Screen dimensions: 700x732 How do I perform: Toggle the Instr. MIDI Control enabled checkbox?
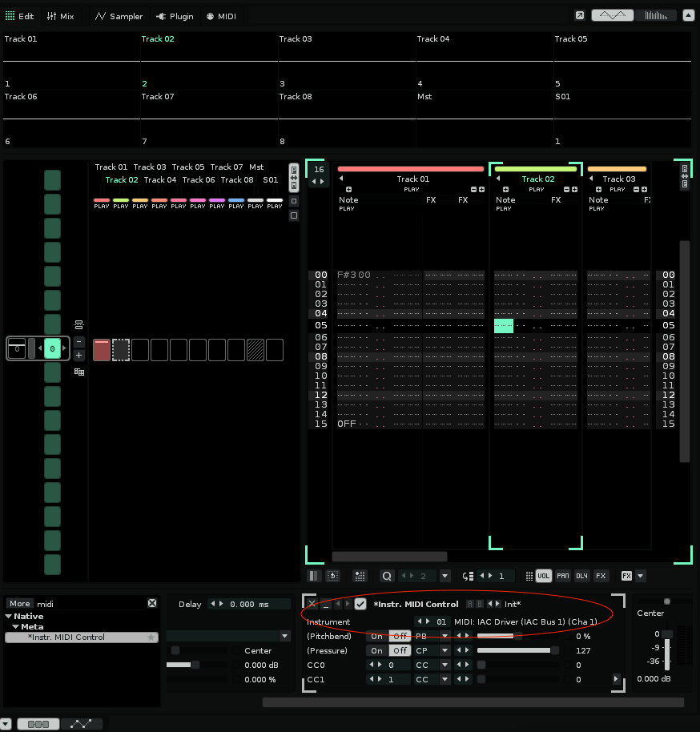click(360, 604)
